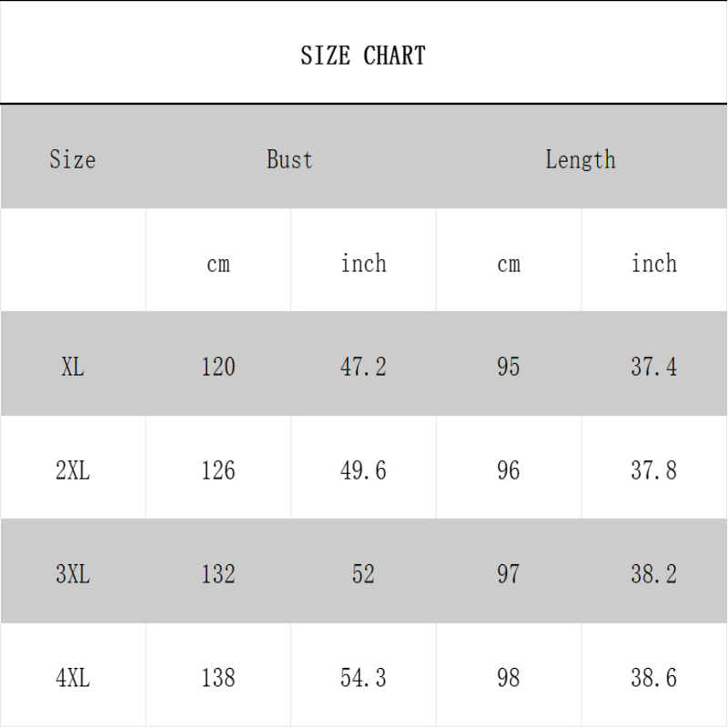Select the Bust column header
Screen dimensions: 728x728
tap(289, 160)
